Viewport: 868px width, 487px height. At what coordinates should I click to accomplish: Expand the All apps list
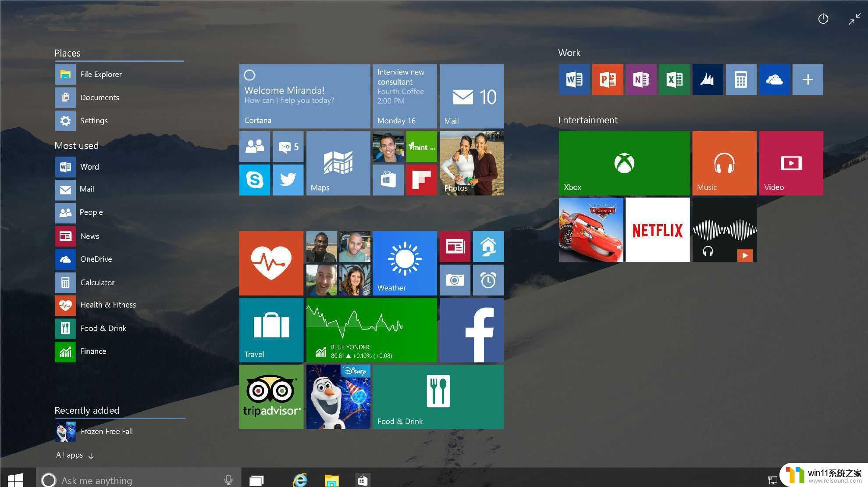pos(75,455)
